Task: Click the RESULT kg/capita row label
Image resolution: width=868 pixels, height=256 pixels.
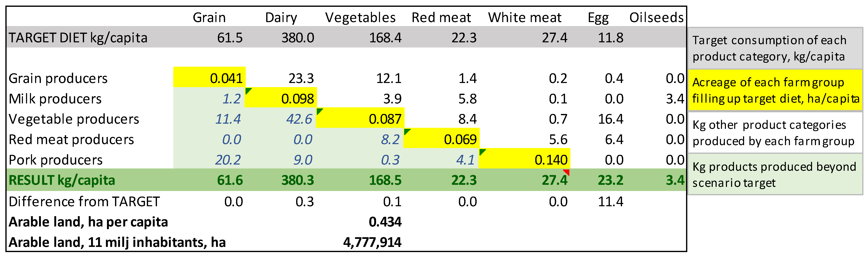Action: [62, 180]
